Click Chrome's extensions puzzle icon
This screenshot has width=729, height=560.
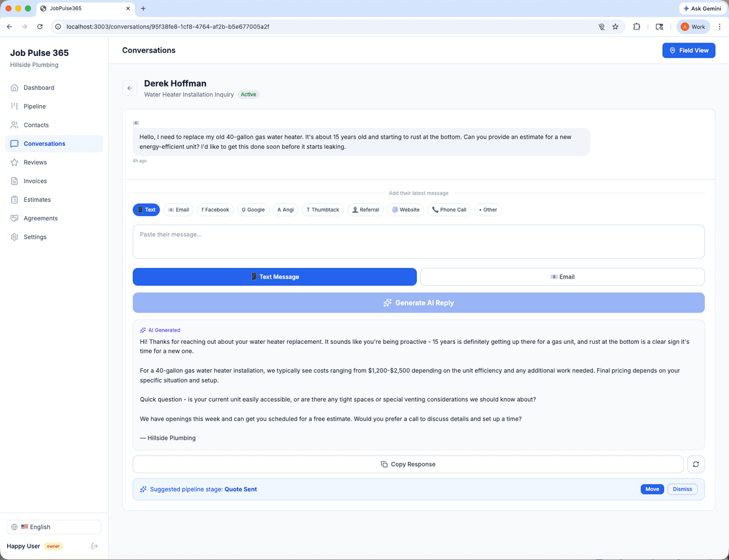tap(637, 26)
